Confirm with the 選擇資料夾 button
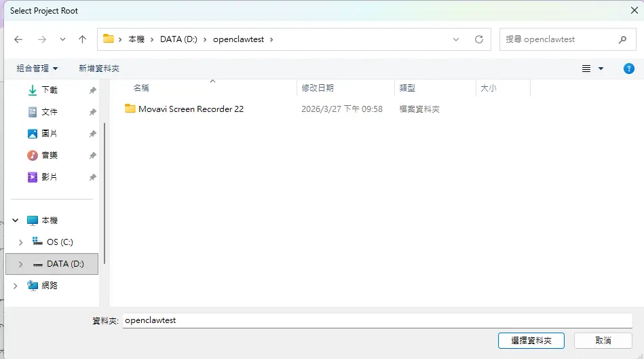The image size is (644, 359). 531,341
